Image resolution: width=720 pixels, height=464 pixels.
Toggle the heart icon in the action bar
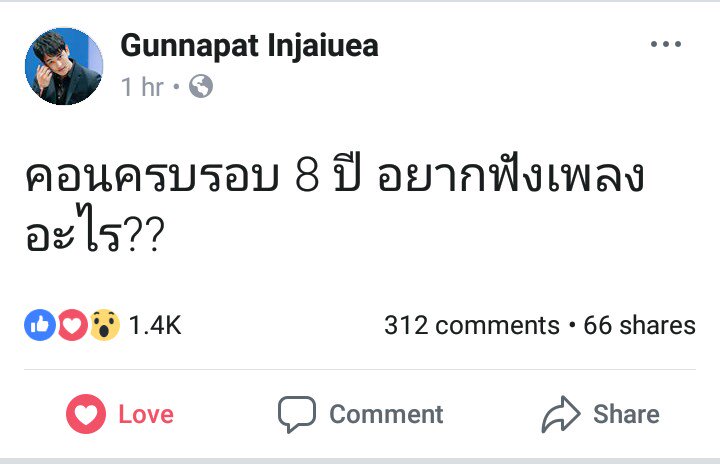pyautogui.click(x=86, y=414)
